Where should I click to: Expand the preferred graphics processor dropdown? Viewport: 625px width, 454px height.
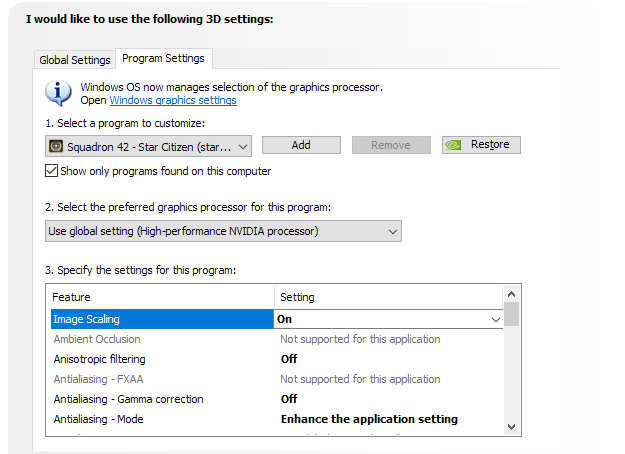point(224,232)
